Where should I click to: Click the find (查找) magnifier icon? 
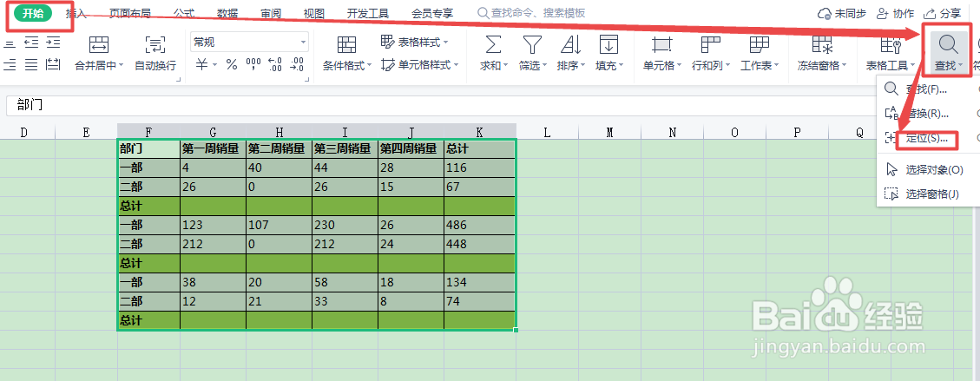(x=949, y=44)
